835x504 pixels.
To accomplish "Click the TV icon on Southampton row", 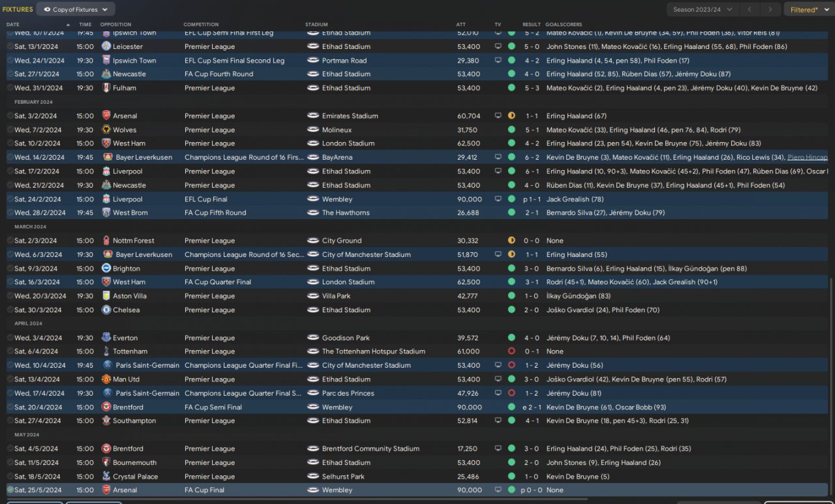I will pos(498,421).
